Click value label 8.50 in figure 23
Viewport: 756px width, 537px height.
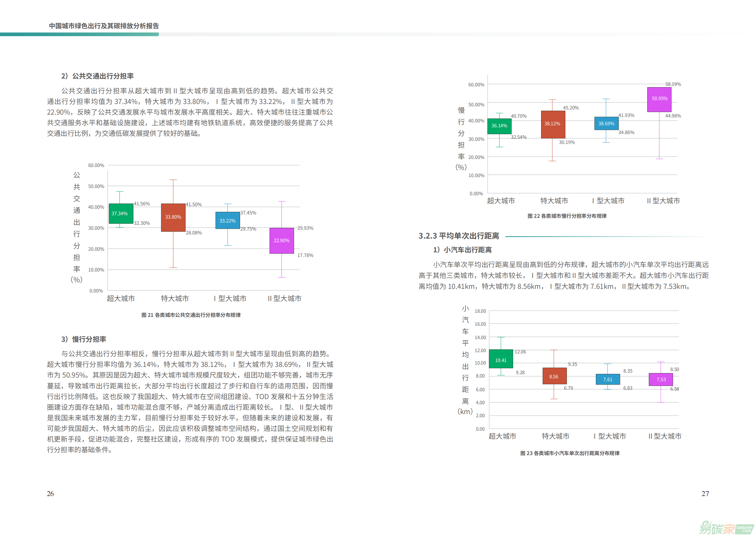tap(674, 369)
